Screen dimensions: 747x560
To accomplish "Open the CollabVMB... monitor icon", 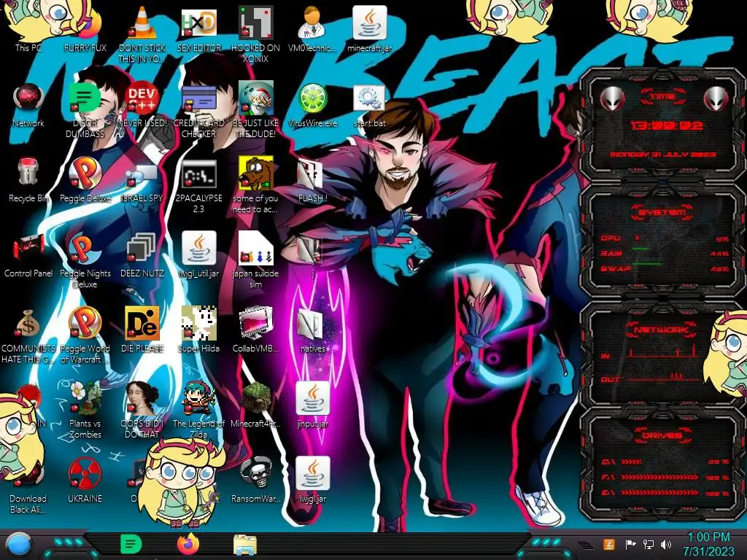I will (255, 330).
